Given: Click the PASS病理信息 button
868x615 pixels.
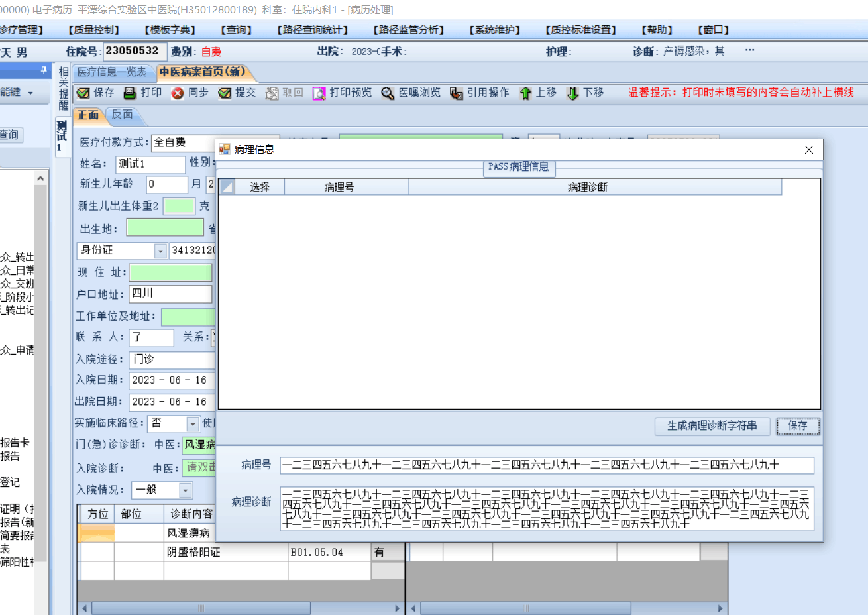Looking at the screenshot, I should point(519,167).
